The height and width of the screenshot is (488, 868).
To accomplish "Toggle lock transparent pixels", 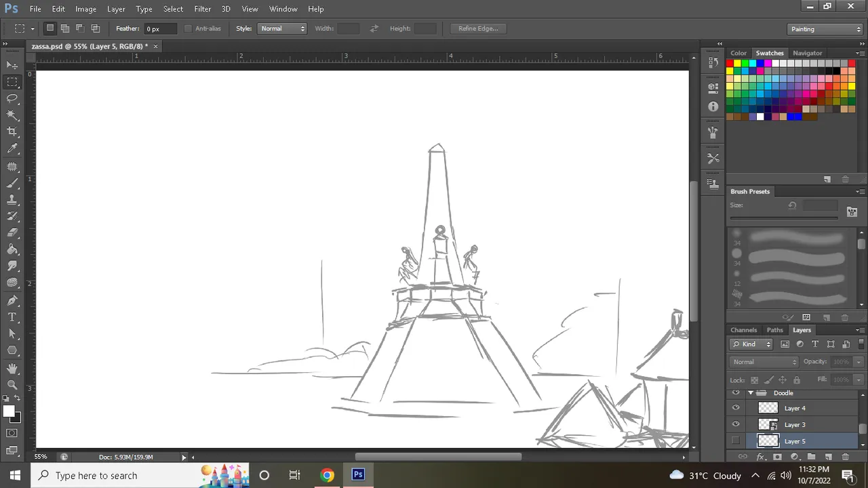I will click(754, 380).
